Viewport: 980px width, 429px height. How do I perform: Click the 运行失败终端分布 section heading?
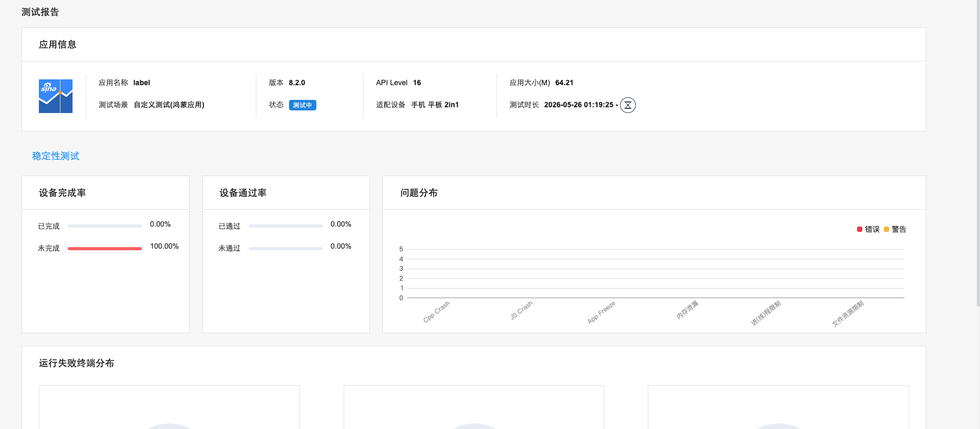tap(77, 363)
